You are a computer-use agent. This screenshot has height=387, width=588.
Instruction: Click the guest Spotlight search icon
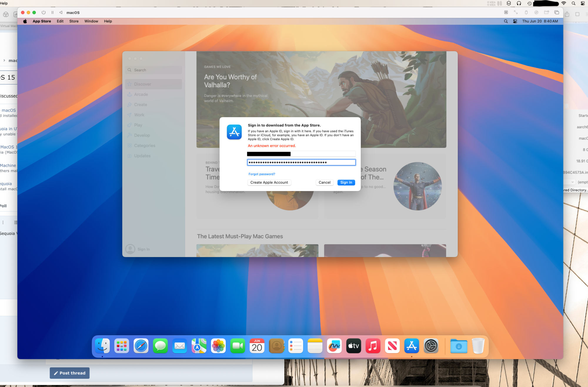506,21
